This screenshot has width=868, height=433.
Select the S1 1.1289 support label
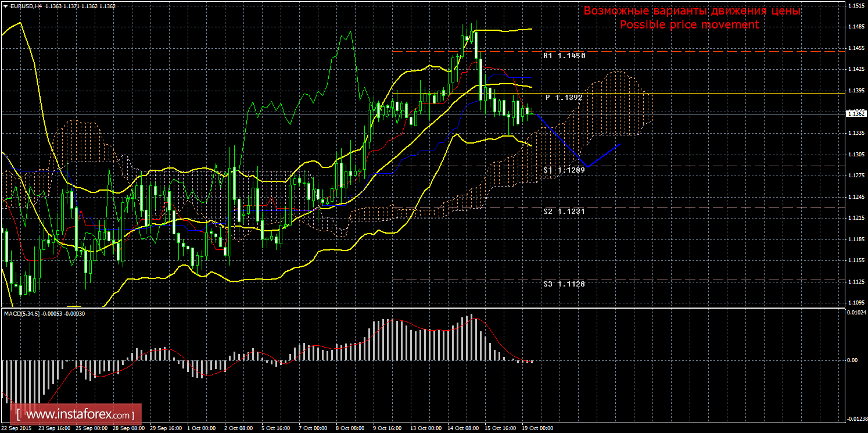coord(564,170)
